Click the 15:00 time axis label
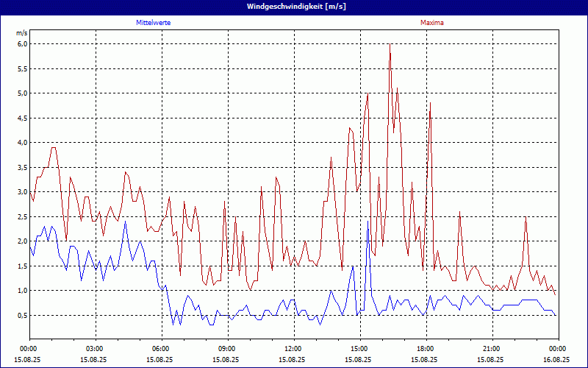This screenshot has height=368, width=588. click(359, 349)
